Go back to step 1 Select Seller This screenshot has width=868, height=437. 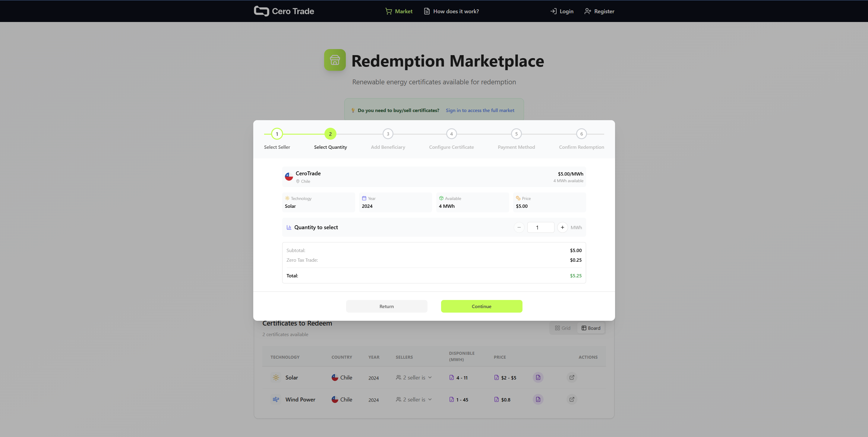click(277, 134)
